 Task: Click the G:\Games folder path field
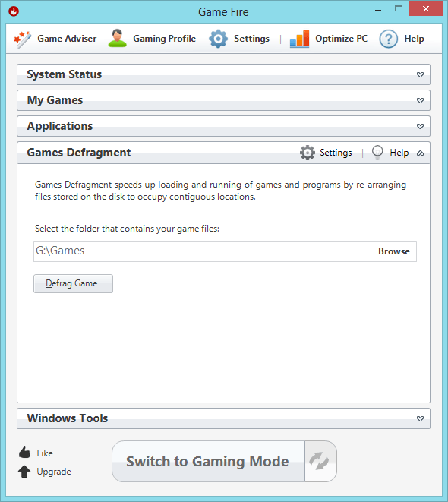[205, 251]
